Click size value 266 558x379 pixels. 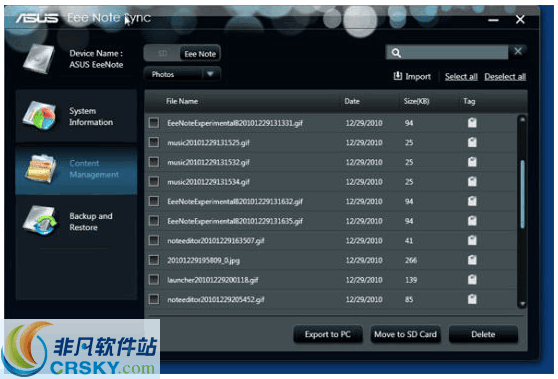(x=411, y=260)
